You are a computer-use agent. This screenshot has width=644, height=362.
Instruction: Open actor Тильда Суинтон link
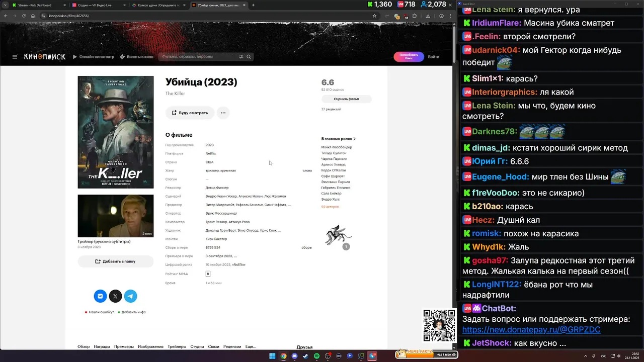[x=334, y=153]
